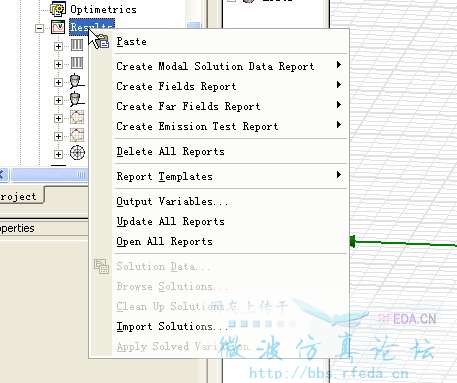This screenshot has height=383, width=457.
Task: Switch to the Project tab
Action: (21, 196)
